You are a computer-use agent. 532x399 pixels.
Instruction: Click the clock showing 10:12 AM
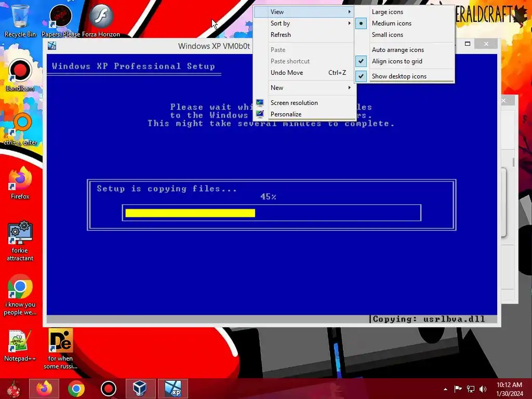point(509,389)
